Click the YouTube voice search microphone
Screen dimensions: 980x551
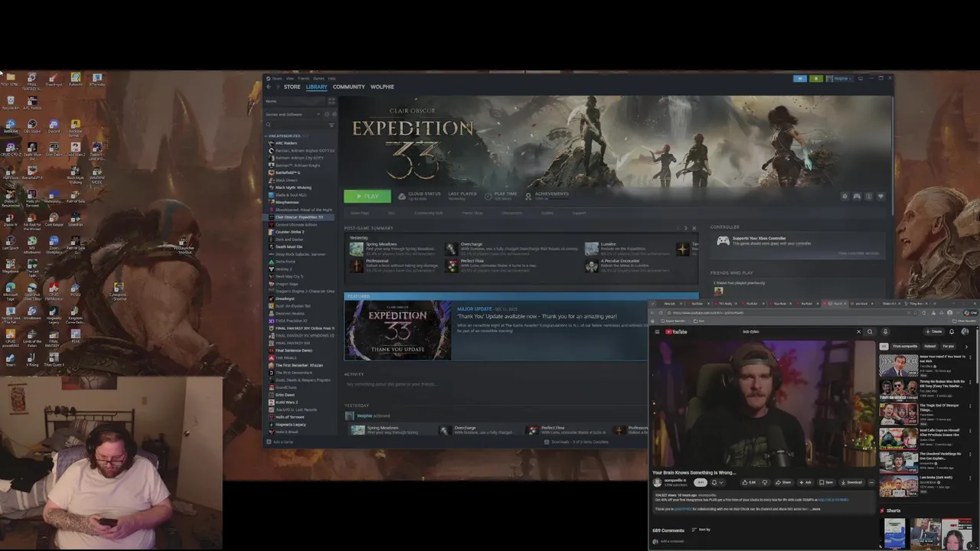(x=885, y=332)
